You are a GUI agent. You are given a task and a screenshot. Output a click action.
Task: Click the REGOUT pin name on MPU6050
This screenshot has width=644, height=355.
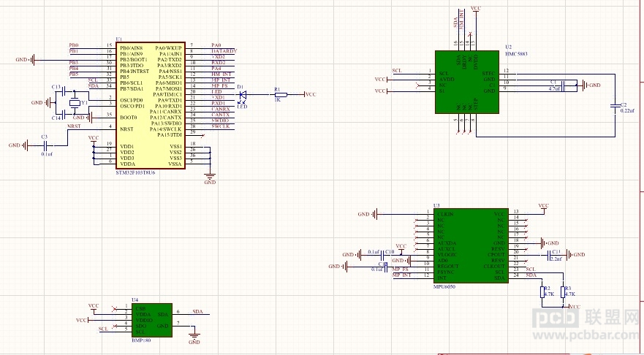(447, 266)
